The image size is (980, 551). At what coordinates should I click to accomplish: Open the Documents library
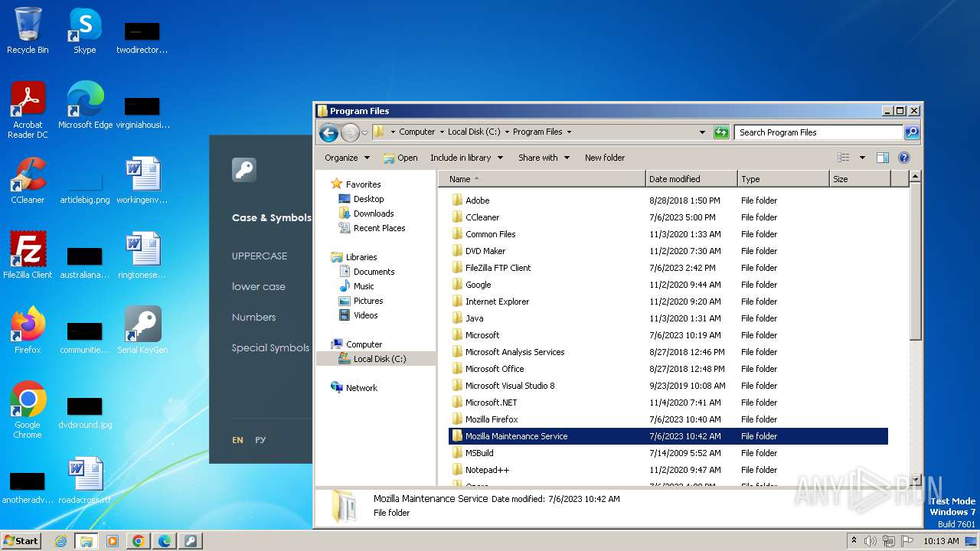click(x=374, y=272)
